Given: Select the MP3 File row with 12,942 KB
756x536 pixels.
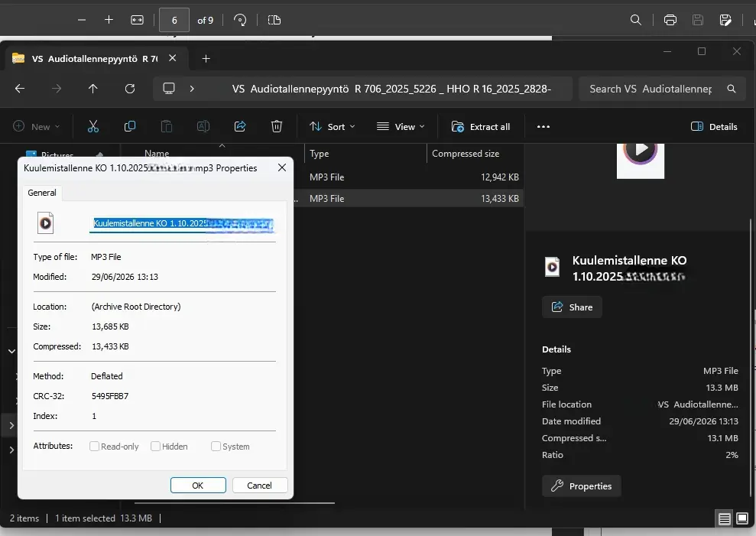Looking at the screenshot, I should (409, 177).
